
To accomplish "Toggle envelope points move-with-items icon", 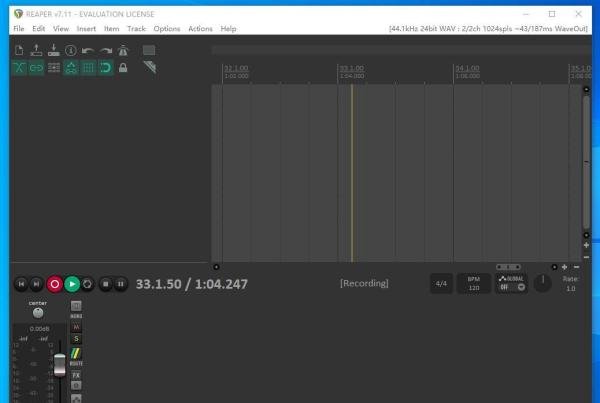I will point(71,68).
